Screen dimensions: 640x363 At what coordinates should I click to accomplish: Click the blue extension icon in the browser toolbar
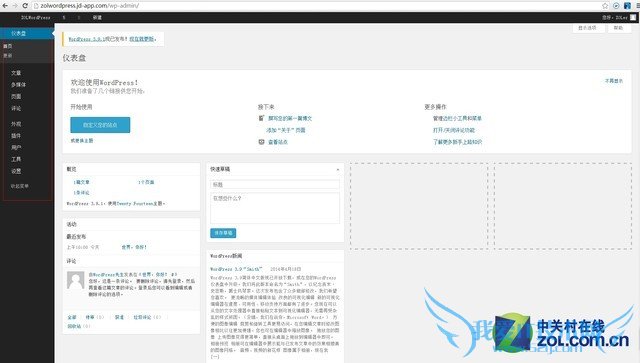[x=627, y=6]
